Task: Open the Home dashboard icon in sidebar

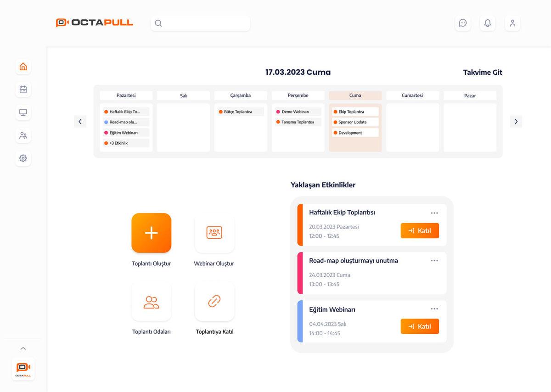Action: 23,66
